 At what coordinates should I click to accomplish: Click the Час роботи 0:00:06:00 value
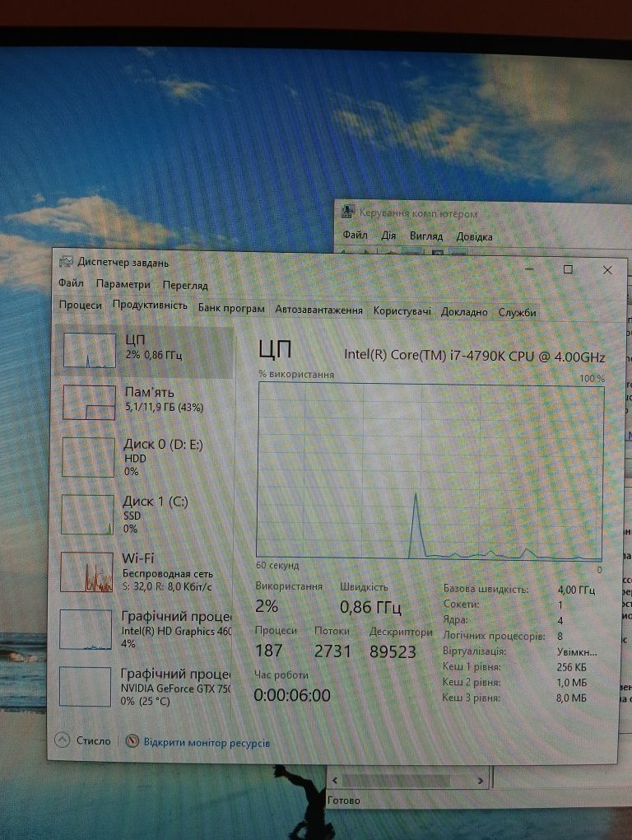pyautogui.click(x=292, y=695)
